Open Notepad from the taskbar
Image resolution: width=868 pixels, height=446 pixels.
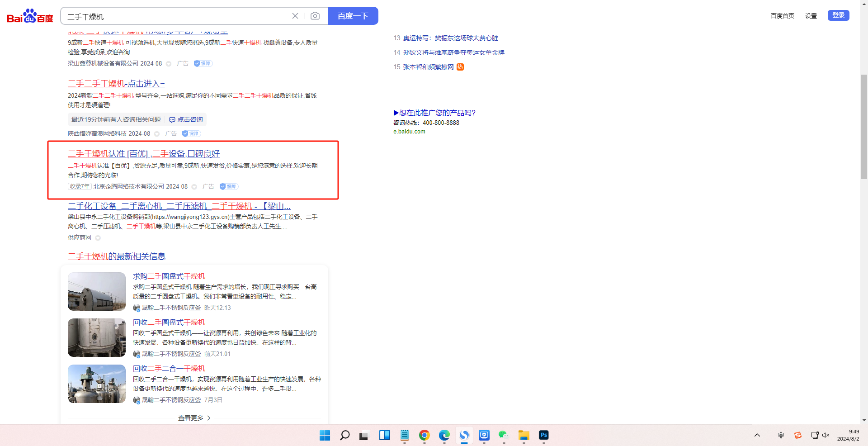[x=404, y=435]
